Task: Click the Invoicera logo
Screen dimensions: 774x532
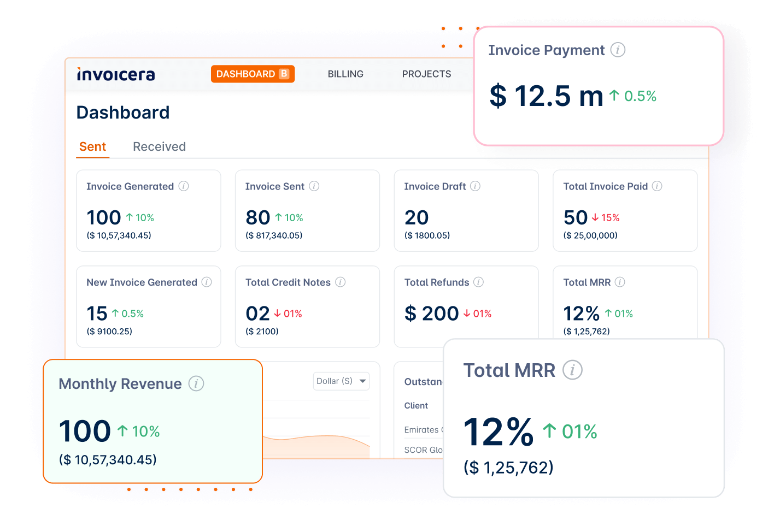Action: tap(116, 74)
